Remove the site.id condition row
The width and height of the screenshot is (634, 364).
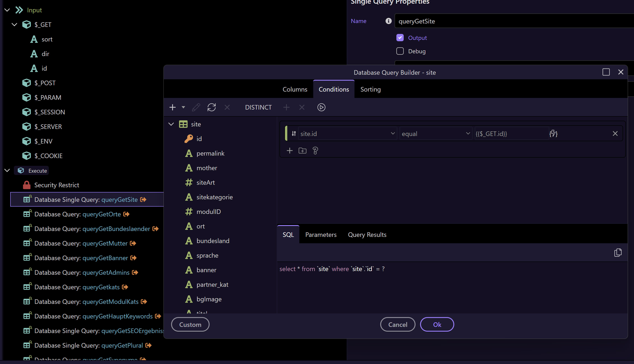615,134
